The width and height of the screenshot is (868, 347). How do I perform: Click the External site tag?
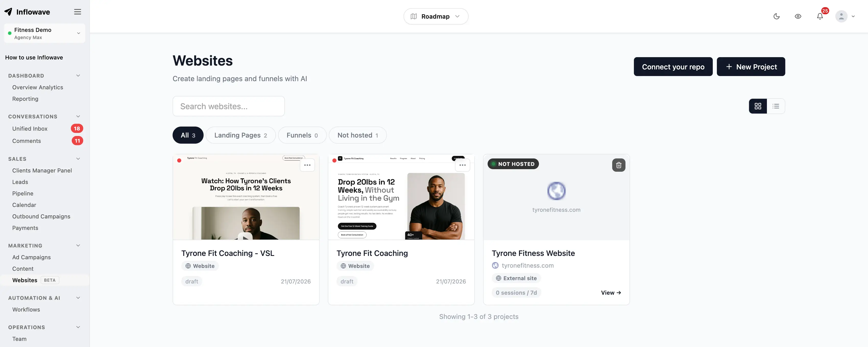coord(516,278)
